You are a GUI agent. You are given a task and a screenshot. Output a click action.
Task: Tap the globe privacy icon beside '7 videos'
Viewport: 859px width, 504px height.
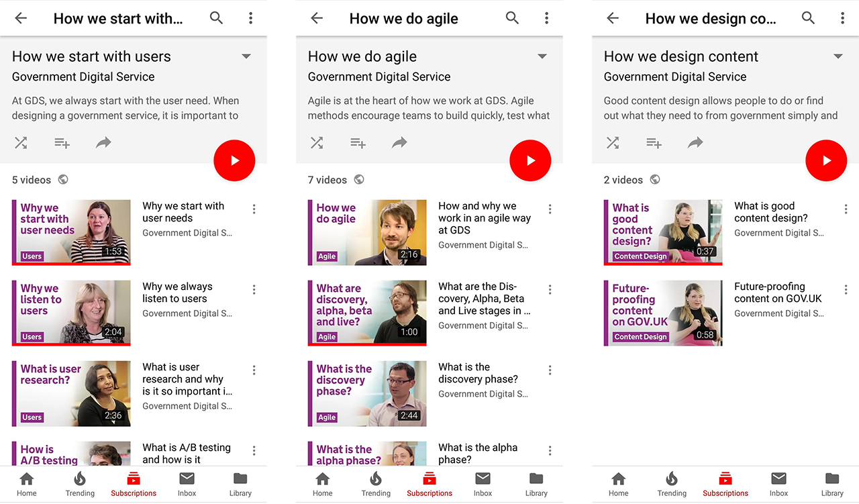[359, 179]
